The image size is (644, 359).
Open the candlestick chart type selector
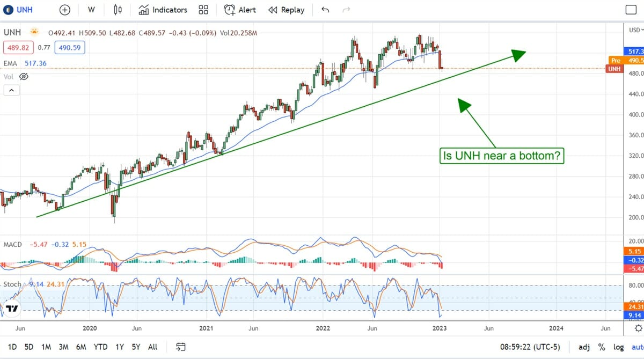tap(118, 10)
